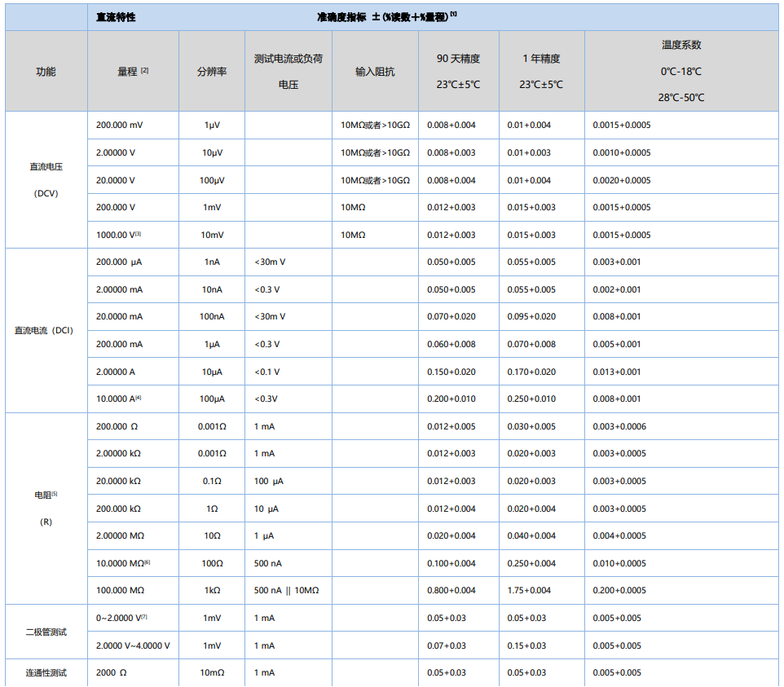
Task: Select the 连通性测试 row label
Action: point(46,673)
